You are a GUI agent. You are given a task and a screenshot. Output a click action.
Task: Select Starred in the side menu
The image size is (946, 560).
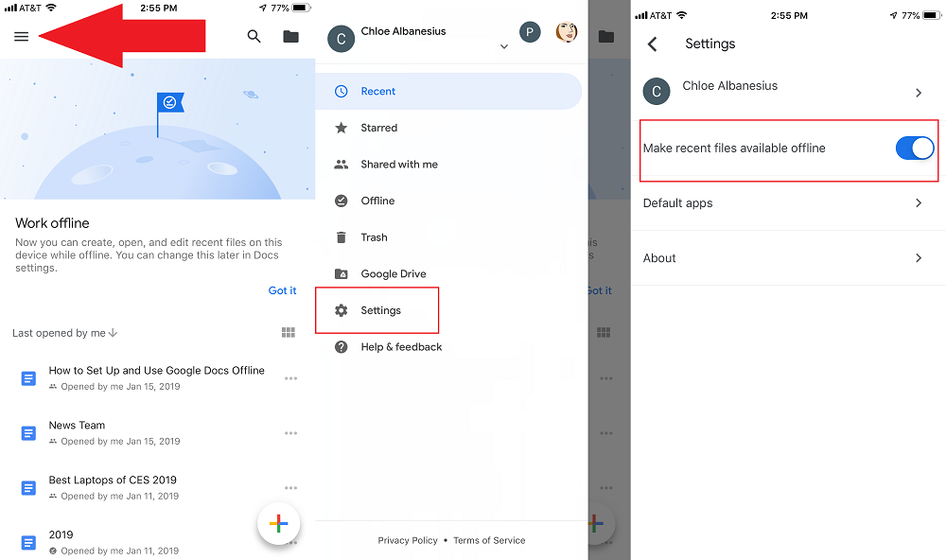coord(378,128)
